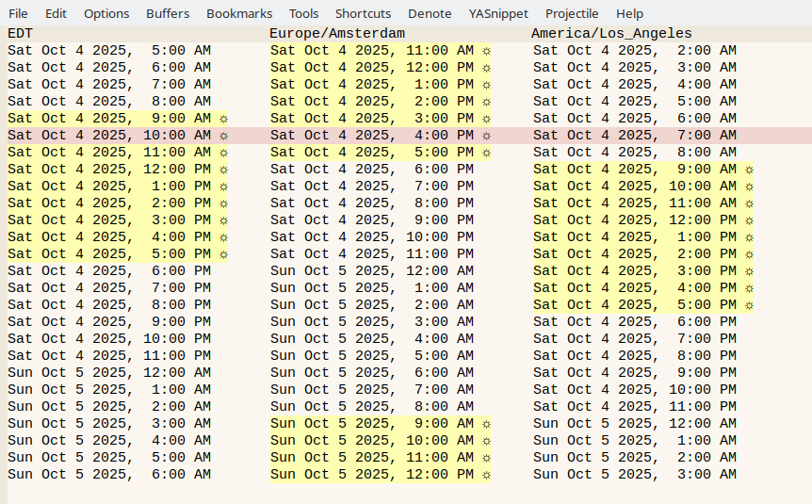The height and width of the screenshot is (504, 812).
Task: Click the sun icon beside Los Angeles 9:00 AM
Action: point(749,170)
